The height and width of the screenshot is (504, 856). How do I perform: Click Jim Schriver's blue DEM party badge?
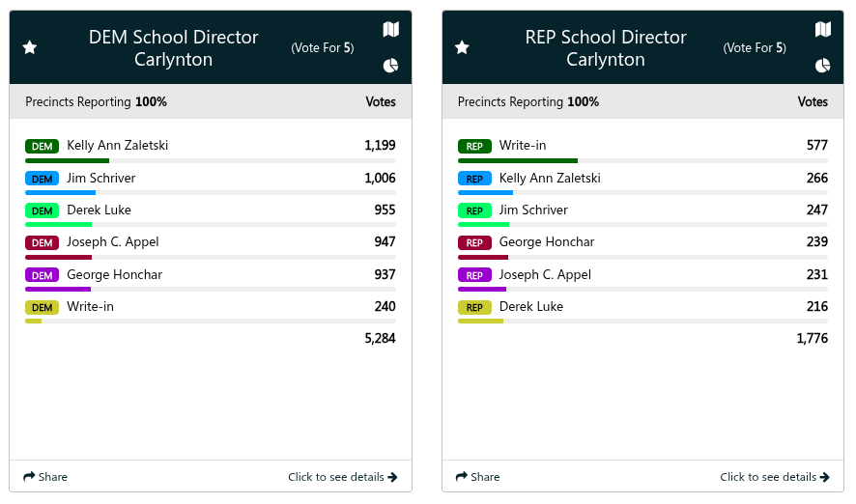click(x=43, y=179)
